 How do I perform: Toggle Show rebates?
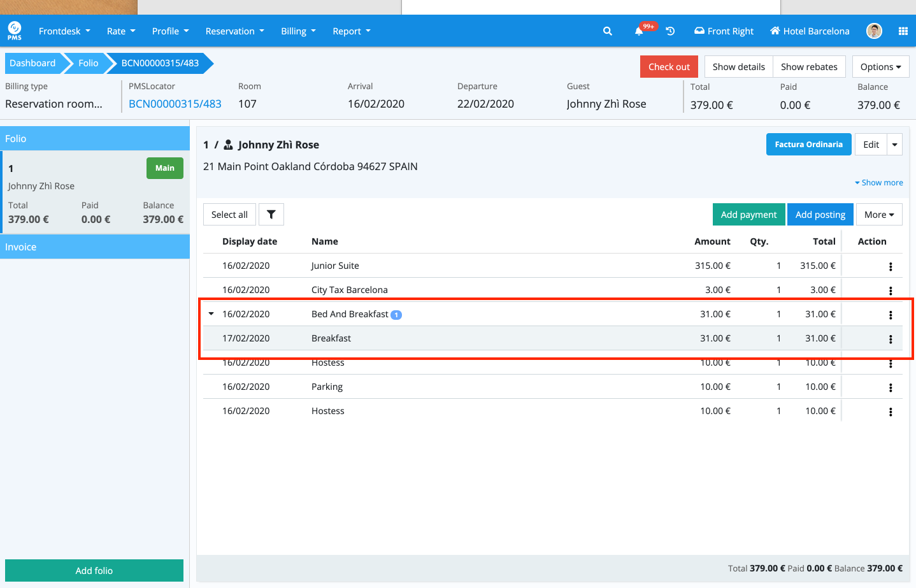tap(809, 67)
